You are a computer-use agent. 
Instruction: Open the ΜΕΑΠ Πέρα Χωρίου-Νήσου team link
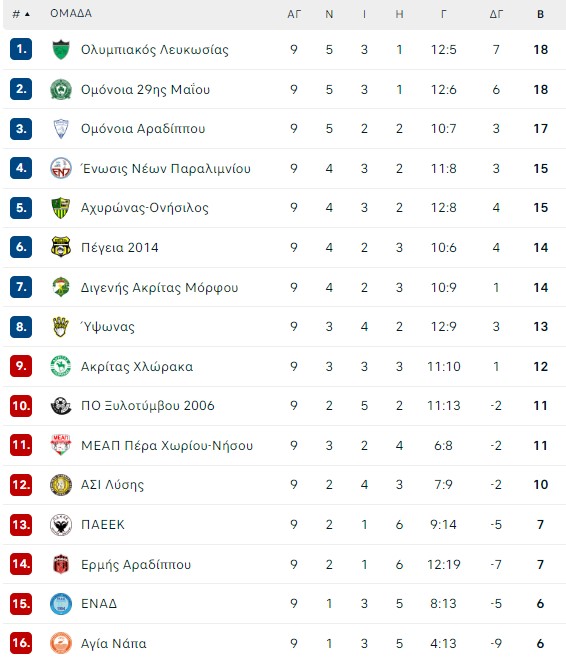click(167, 445)
